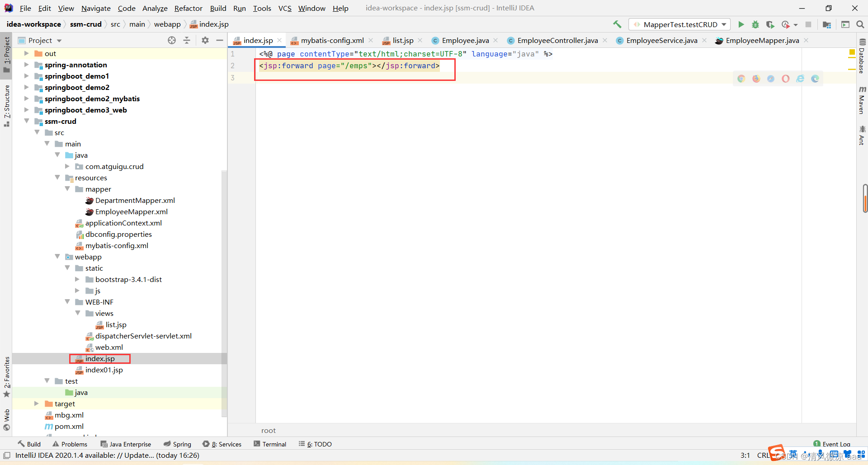Click ssm-crud breadcrumb in navigation bar

click(x=86, y=24)
